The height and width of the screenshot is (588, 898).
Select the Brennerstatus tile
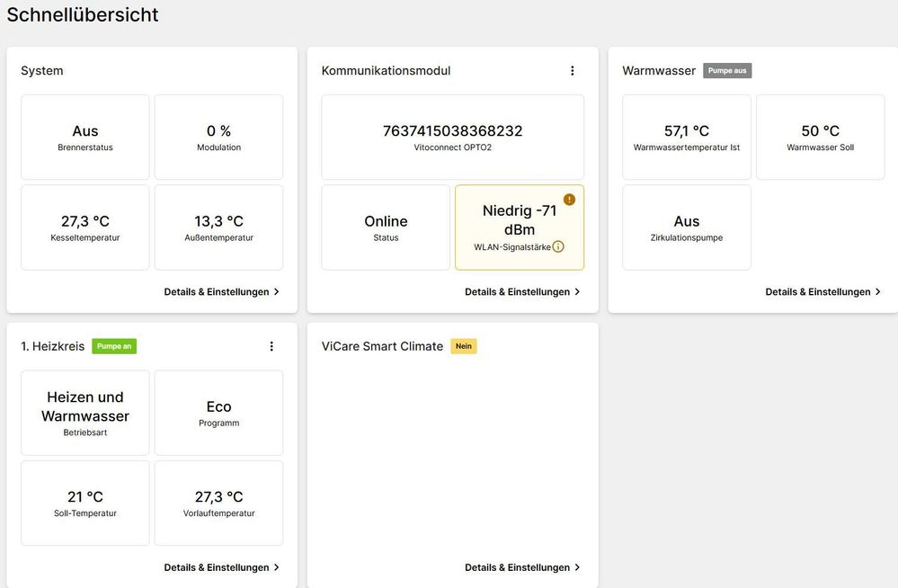coord(85,138)
